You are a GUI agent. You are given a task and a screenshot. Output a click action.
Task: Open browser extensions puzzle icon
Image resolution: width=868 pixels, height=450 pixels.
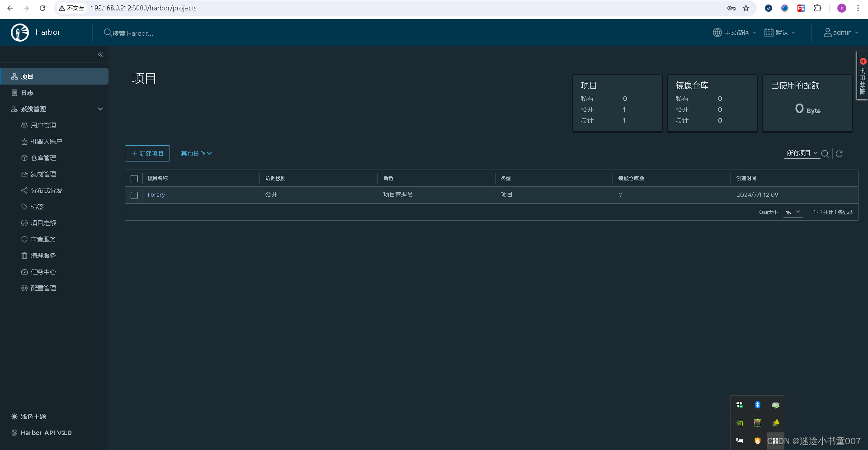click(817, 8)
